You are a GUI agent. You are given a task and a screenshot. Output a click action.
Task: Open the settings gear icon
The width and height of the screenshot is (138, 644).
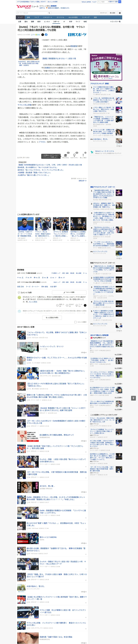pyautogui.click(x=120, y=13)
